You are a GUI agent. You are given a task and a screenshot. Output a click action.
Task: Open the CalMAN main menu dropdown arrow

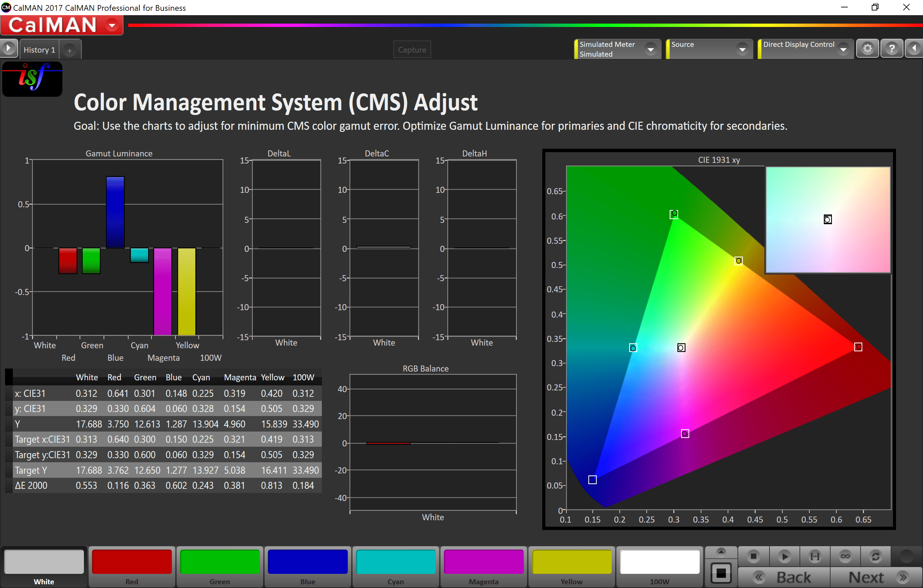[x=112, y=25]
